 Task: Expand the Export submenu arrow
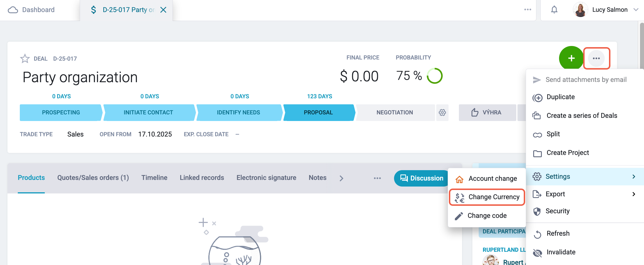(x=634, y=194)
